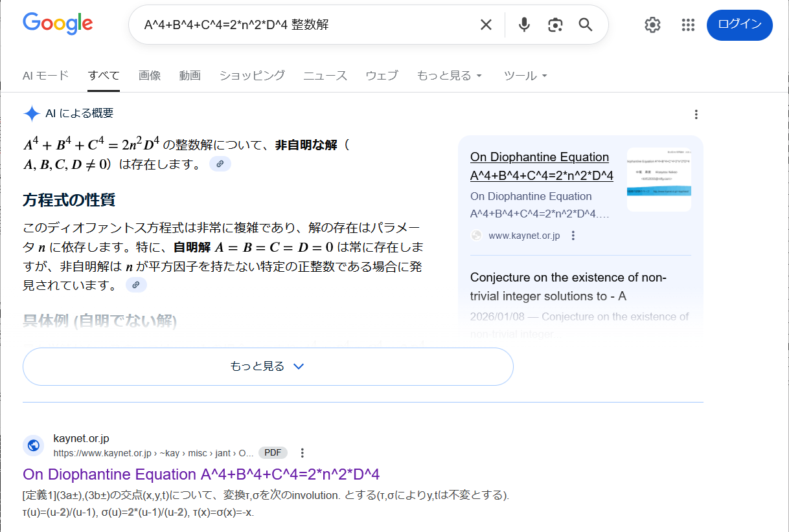The image size is (789, 532).
Task: Open three-dot menu beside www.kaynet.or.jp source
Action: pos(573,236)
